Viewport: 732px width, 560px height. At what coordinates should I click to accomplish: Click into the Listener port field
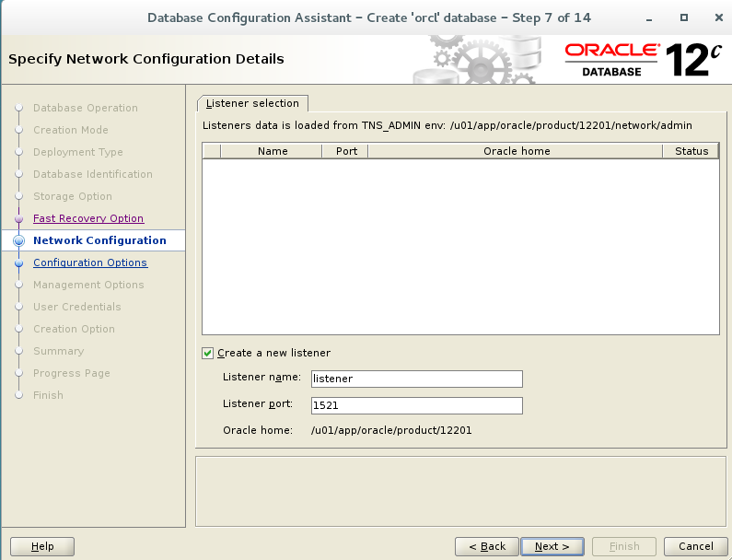[x=417, y=405]
